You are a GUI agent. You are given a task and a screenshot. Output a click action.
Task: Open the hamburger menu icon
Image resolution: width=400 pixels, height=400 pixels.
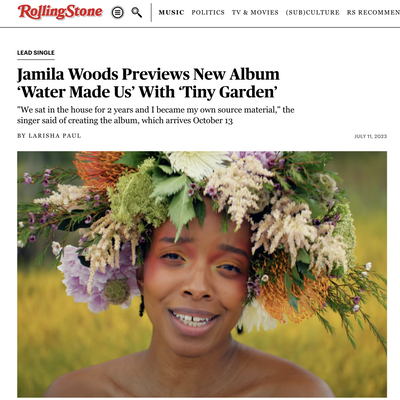tap(117, 13)
